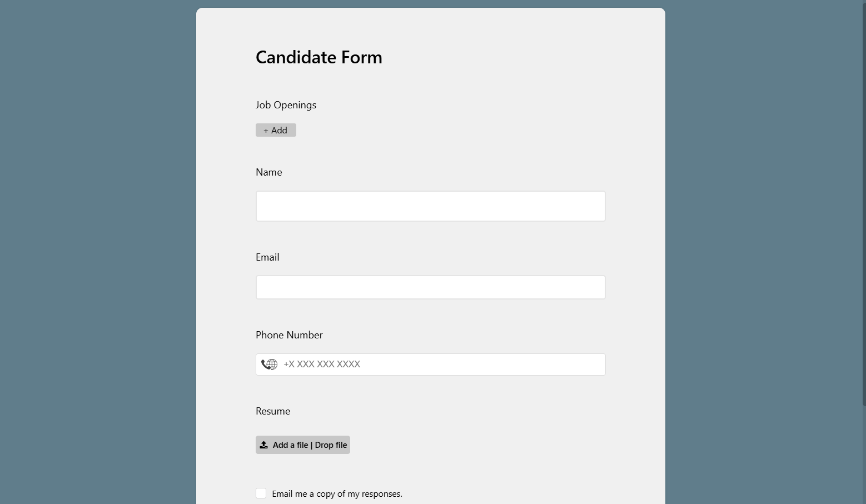
Task: Click into the Phone Number input field
Action: coord(439,365)
